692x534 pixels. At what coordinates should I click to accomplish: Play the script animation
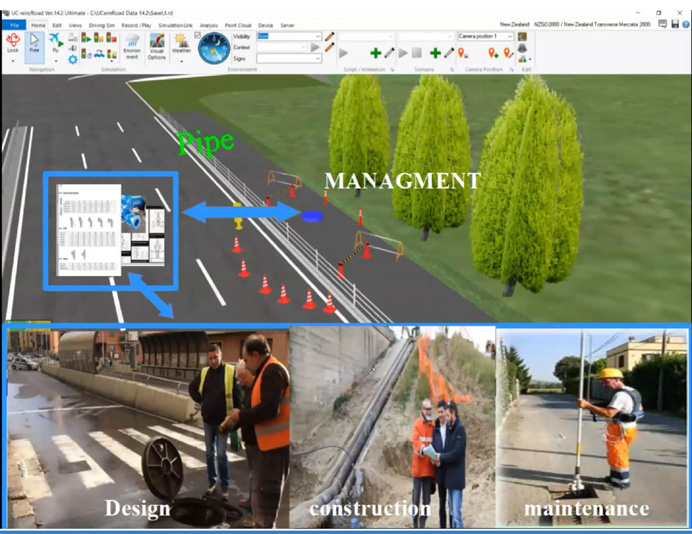click(x=343, y=53)
